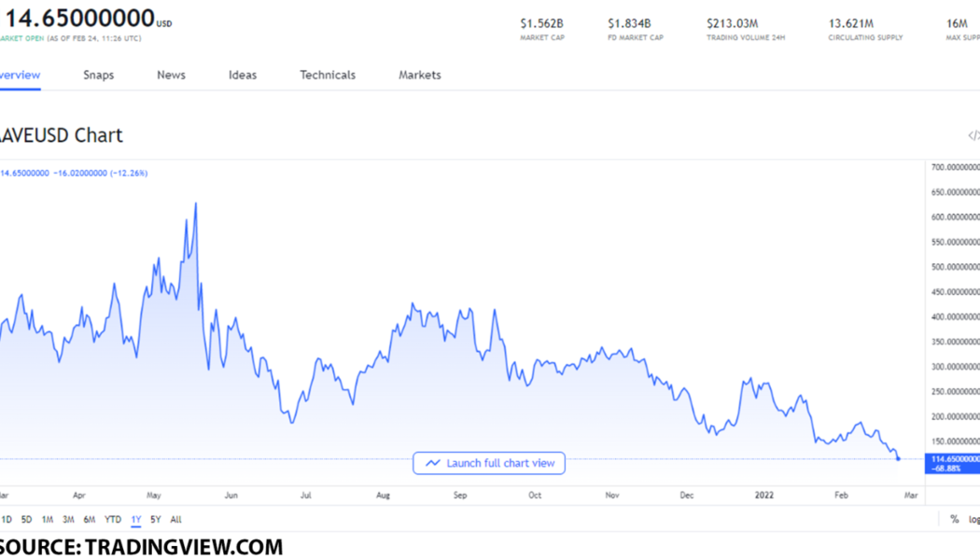Viewport: 980px width, 560px height.
Task: Select the 6M timeframe
Action: (x=89, y=520)
